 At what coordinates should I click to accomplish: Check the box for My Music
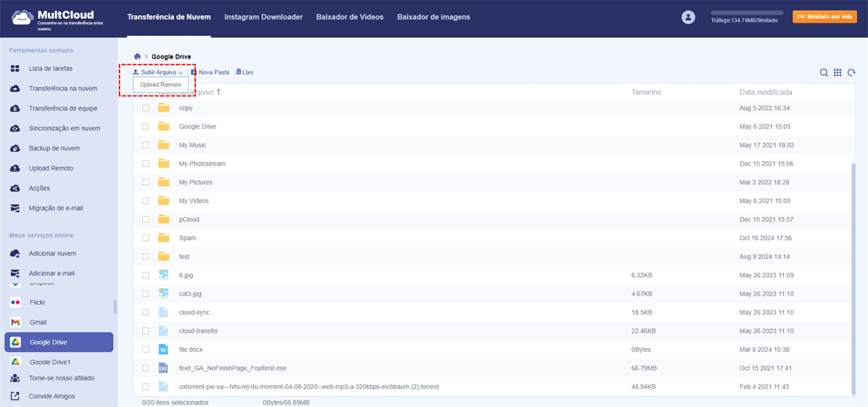click(145, 145)
